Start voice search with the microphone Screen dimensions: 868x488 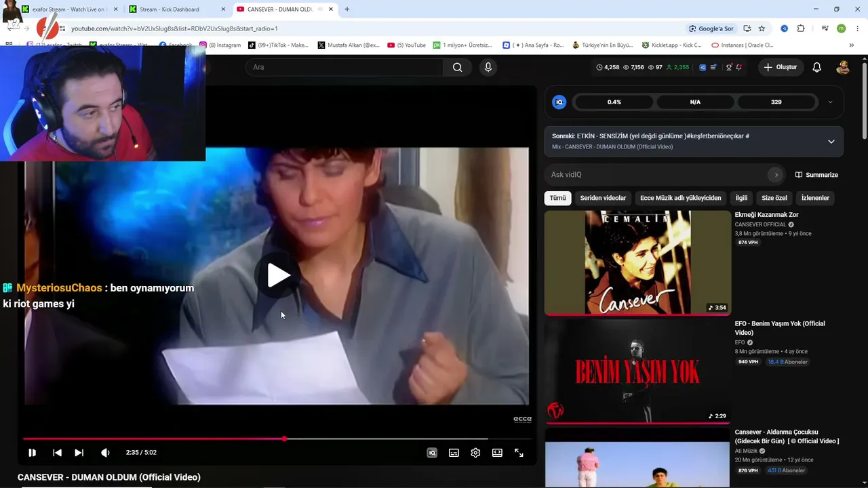coord(488,67)
